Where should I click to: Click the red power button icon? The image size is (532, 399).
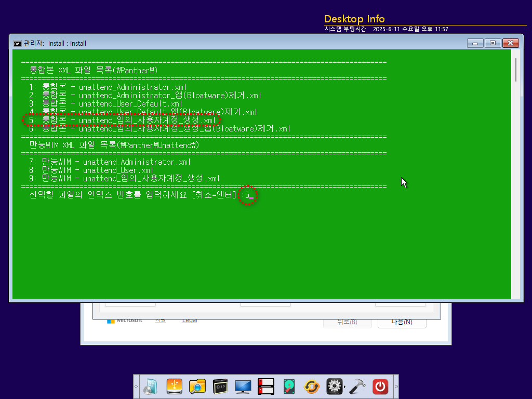[x=380, y=387]
